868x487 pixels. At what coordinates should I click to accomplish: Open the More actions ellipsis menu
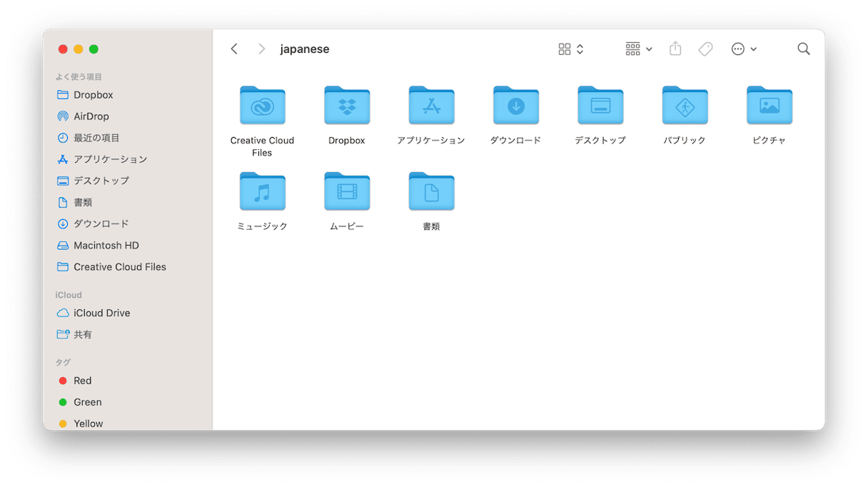tap(744, 49)
